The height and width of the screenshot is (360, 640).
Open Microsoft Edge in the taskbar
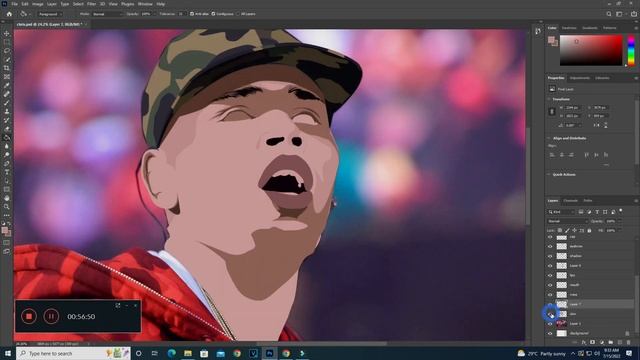click(x=171, y=353)
